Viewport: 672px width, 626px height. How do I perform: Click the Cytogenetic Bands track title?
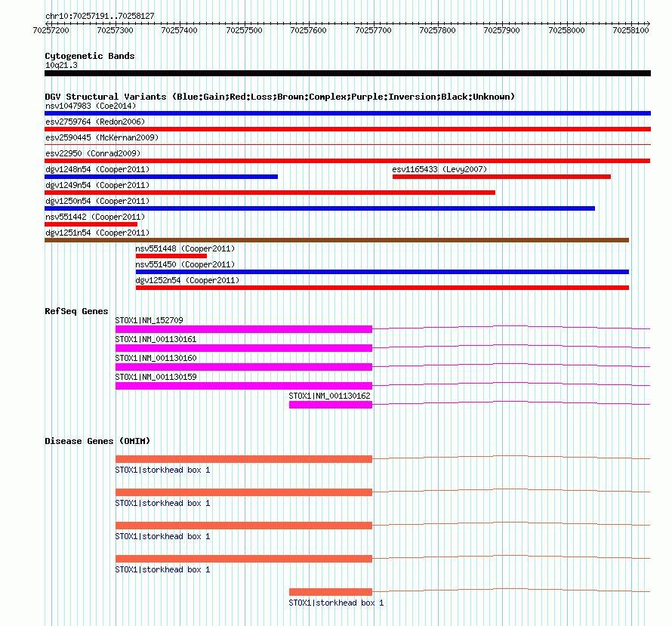point(90,56)
